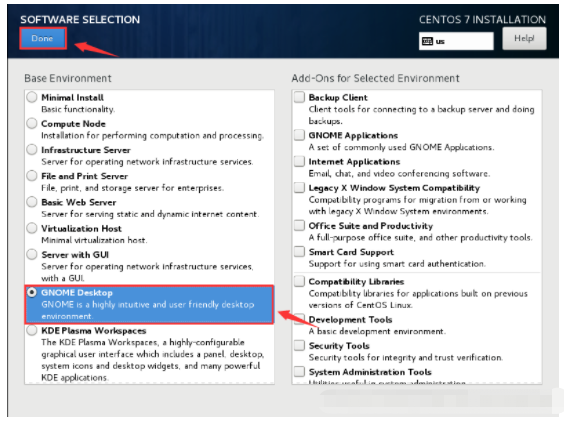Check Office Suite and Productivity add-on

point(299,226)
